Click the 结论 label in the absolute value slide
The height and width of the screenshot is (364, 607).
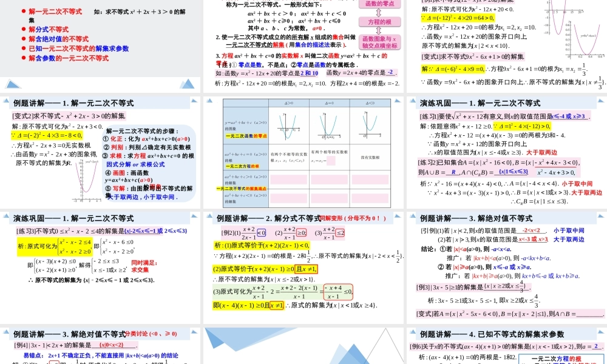(429, 249)
